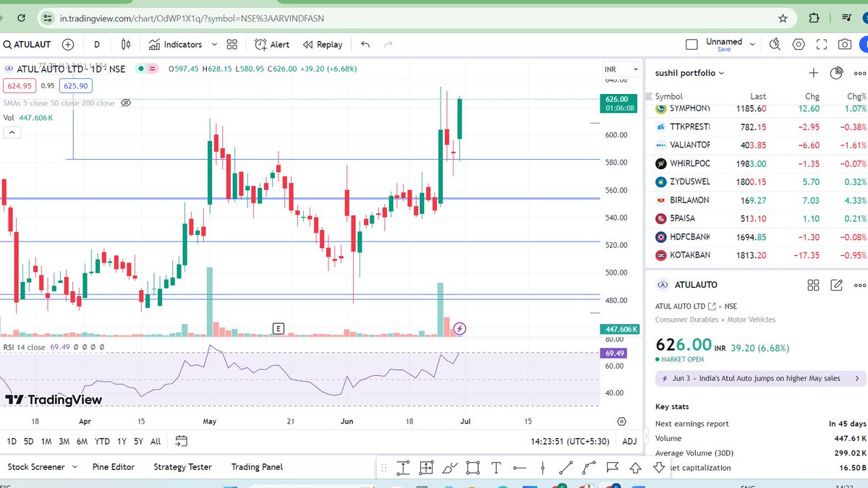Screen dimensions: 868x488
Task: Open details grid icon beside ATULAUTO
Action: pyautogui.click(x=813, y=285)
